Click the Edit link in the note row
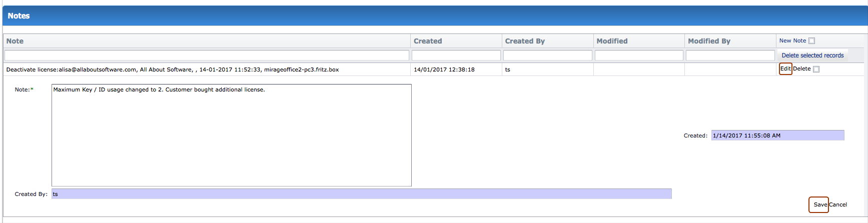Viewport: 868px width, 223px height. click(x=785, y=69)
